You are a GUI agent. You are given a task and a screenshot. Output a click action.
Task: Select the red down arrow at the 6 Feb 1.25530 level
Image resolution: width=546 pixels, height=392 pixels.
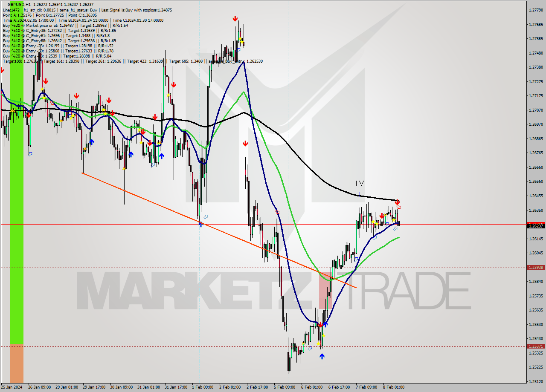click(321, 325)
